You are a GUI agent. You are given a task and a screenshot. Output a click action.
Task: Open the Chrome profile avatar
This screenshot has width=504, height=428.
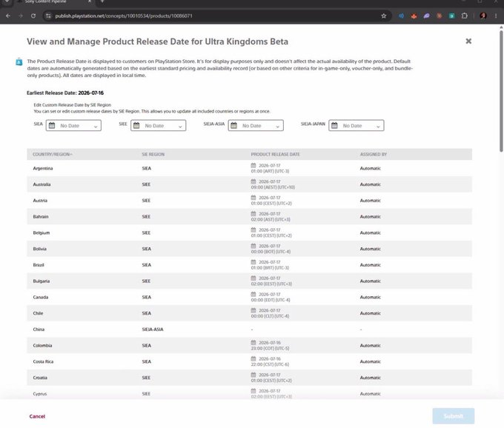point(483,16)
